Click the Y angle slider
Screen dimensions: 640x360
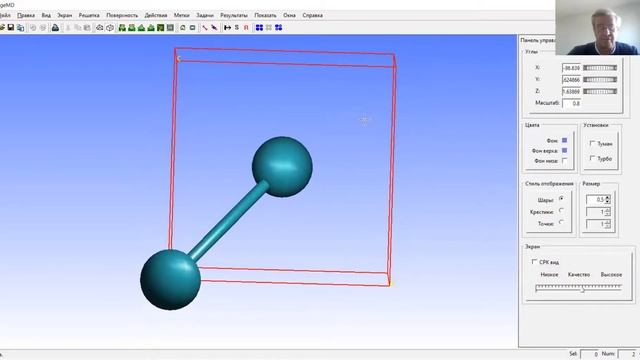(x=600, y=80)
